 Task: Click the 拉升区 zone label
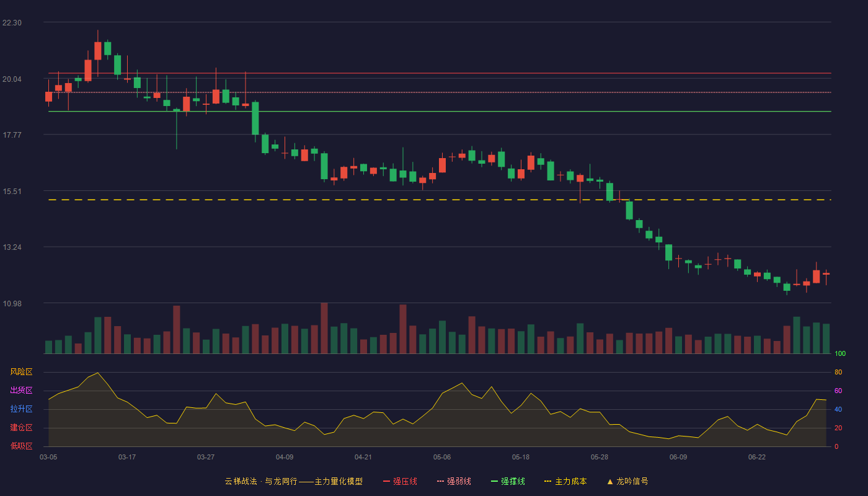[x=21, y=409]
